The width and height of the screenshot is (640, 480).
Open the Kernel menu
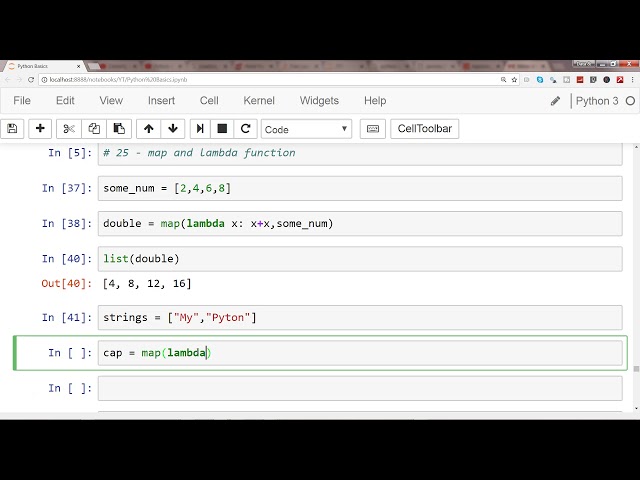pos(259,100)
